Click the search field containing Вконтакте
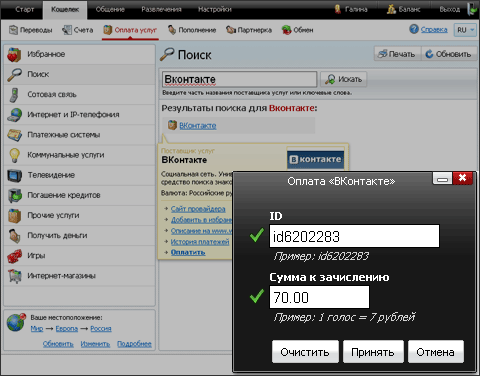This screenshot has width=480, height=376. 239,79
